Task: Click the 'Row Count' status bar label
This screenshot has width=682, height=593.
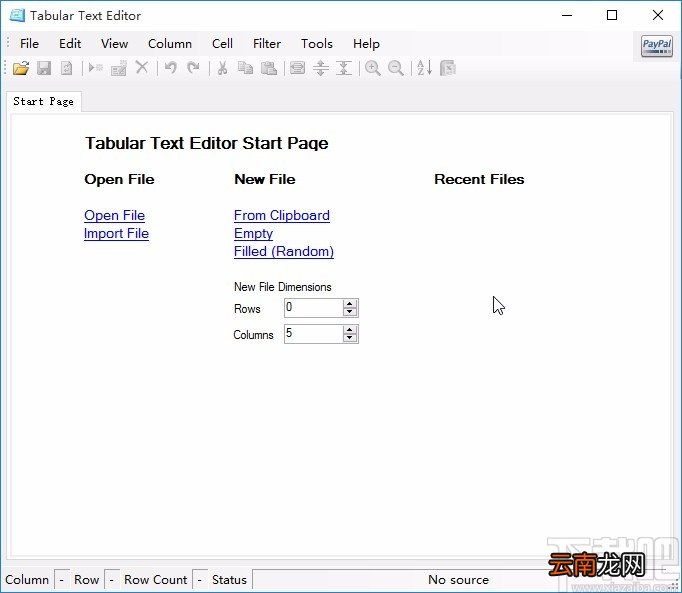Action: pyautogui.click(x=155, y=580)
